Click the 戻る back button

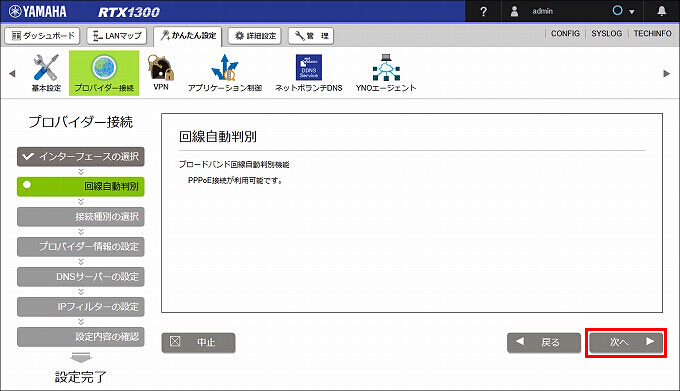coord(544,342)
